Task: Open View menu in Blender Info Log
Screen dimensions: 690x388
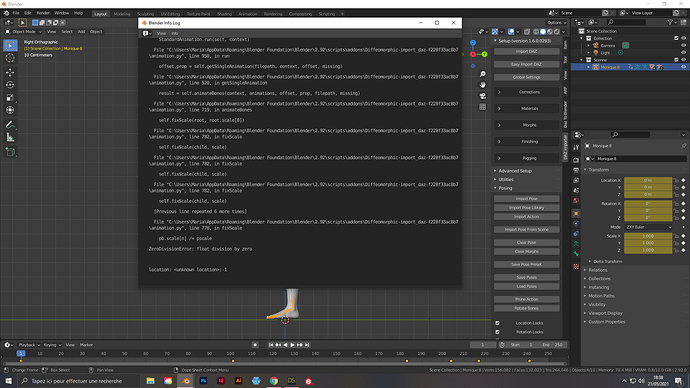Action: (x=161, y=33)
